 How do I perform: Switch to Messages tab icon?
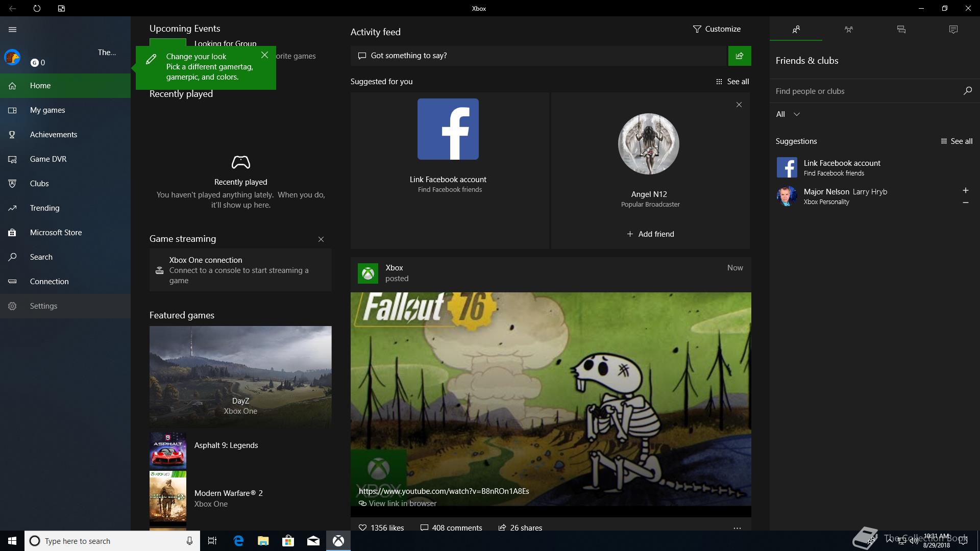pos(901,30)
